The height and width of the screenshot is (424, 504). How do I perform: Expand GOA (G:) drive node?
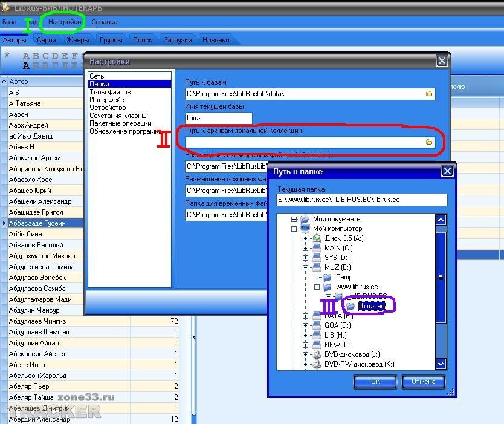305,325
